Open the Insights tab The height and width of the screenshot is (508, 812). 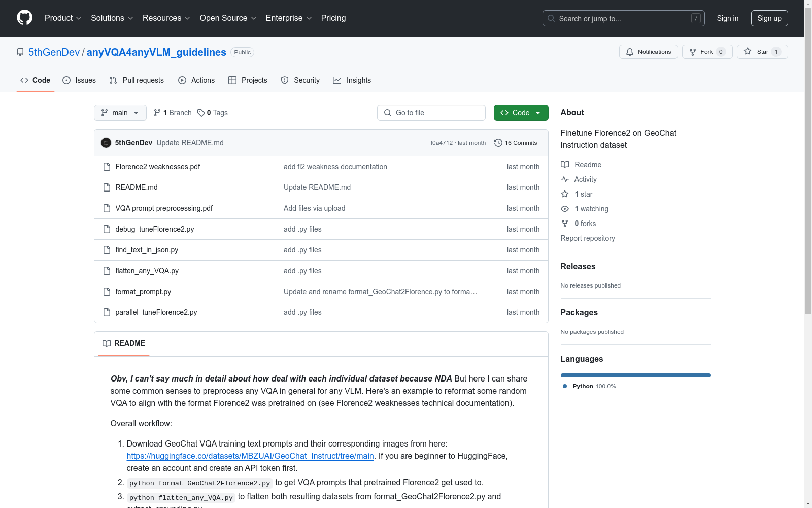coord(352,80)
